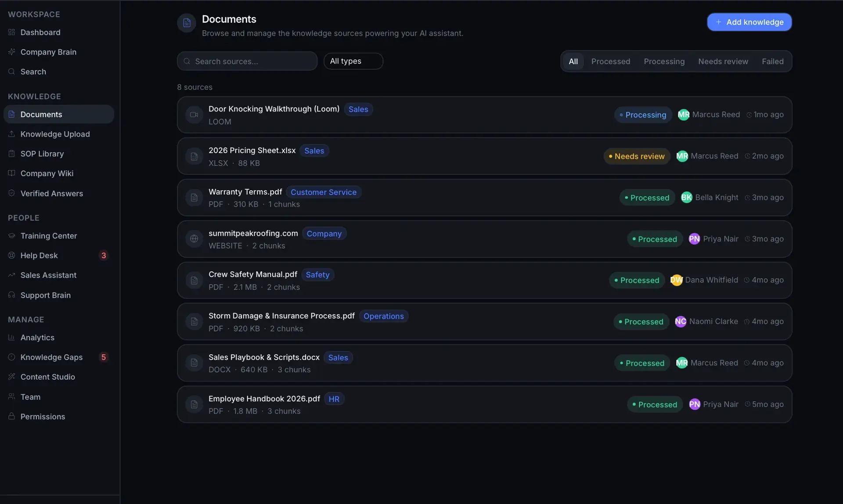Open the All types filter dropdown
This screenshot has width=843, height=504.
[353, 61]
